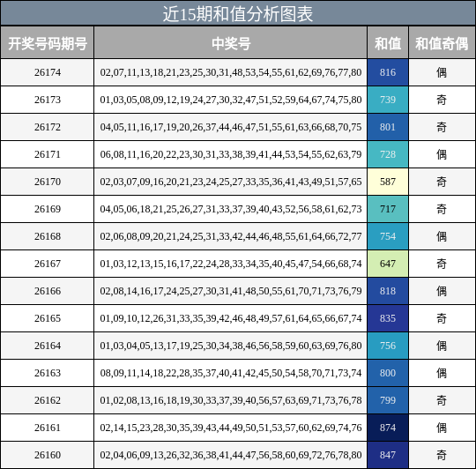This screenshot has width=476, height=469.
Task: Click the 偶 parity cell for 26163
Action: point(442,373)
